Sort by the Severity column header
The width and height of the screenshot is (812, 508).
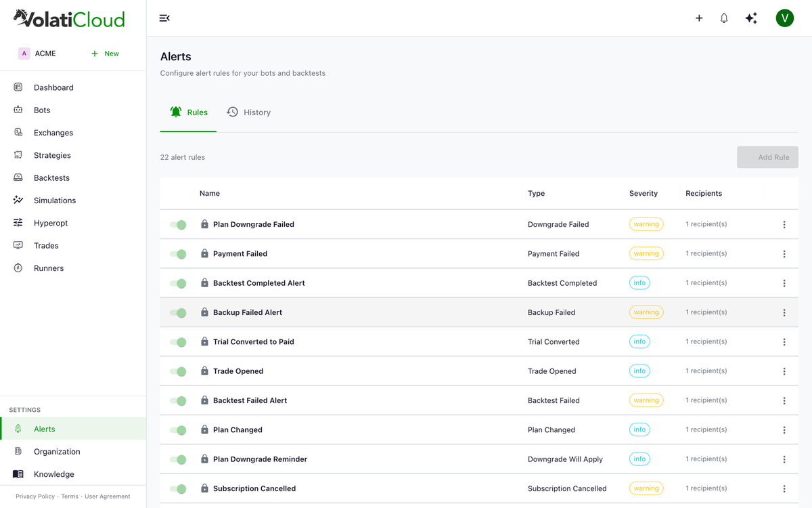click(x=644, y=194)
